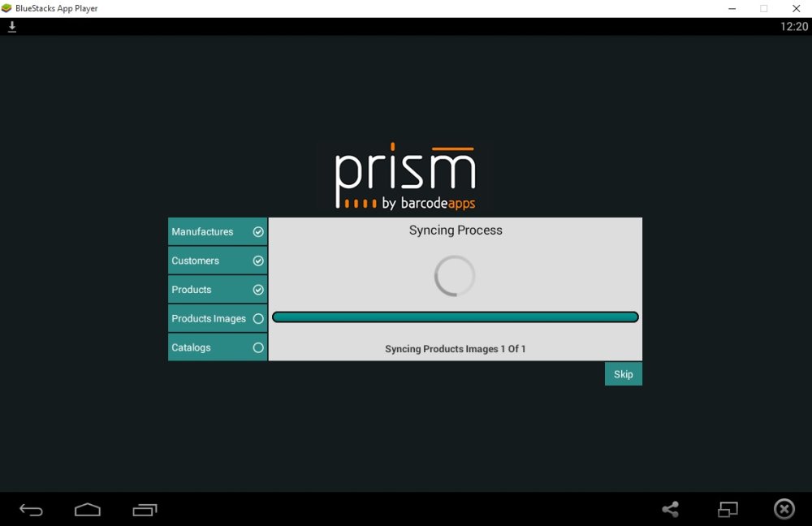Tap the checkmark beside Products
The image size is (812, 526).
[x=258, y=289]
